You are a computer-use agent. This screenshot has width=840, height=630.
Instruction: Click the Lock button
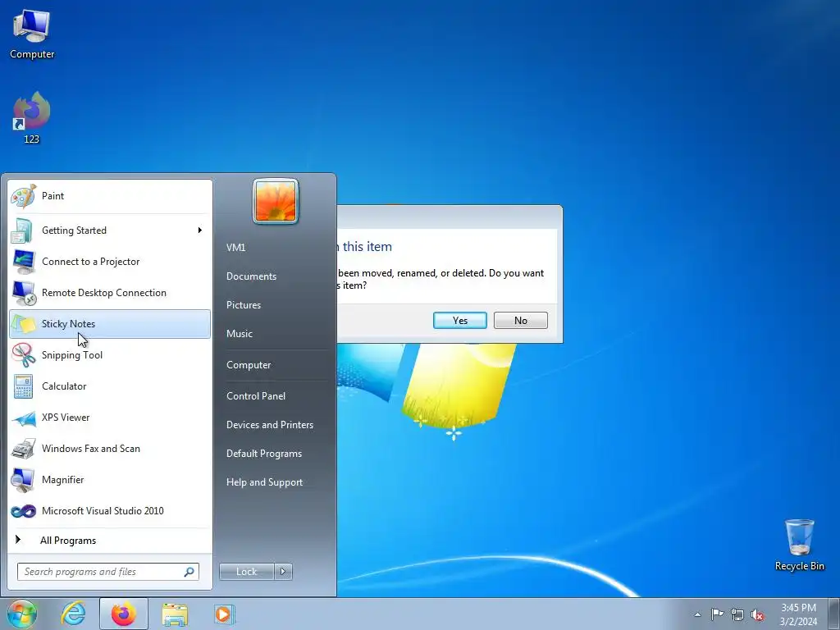247,572
